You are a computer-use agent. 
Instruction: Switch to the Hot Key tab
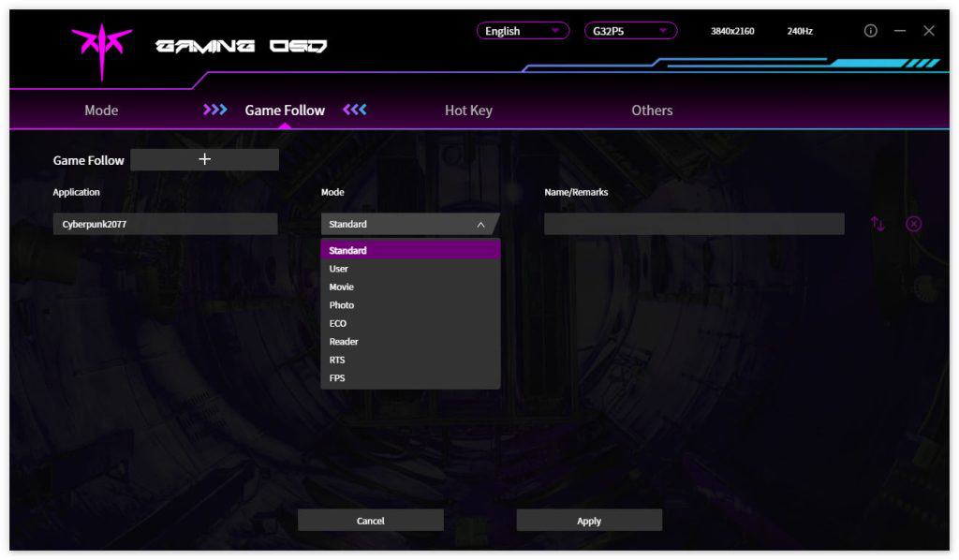click(x=468, y=111)
